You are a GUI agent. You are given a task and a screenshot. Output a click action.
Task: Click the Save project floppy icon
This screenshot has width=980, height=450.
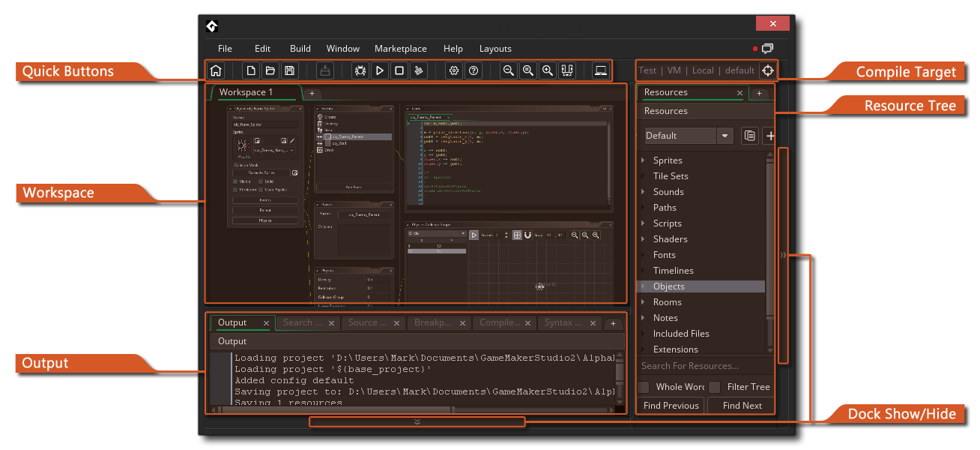[289, 71]
